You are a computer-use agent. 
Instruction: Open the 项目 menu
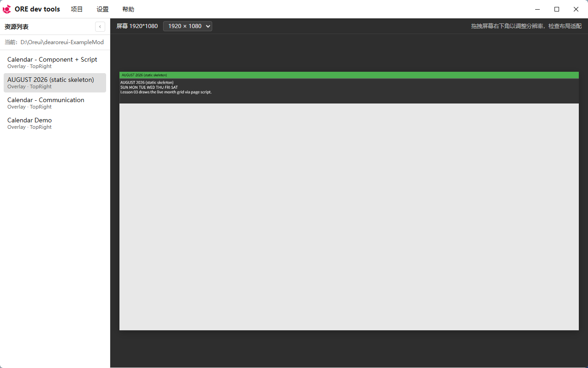(x=77, y=9)
